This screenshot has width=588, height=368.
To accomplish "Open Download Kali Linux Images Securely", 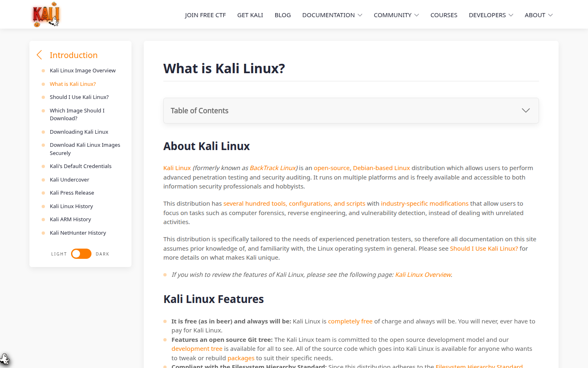I will tap(85, 149).
